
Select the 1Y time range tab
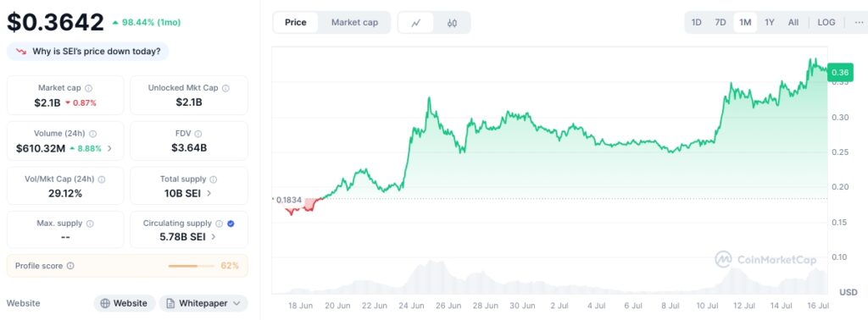(x=770, y=23)
